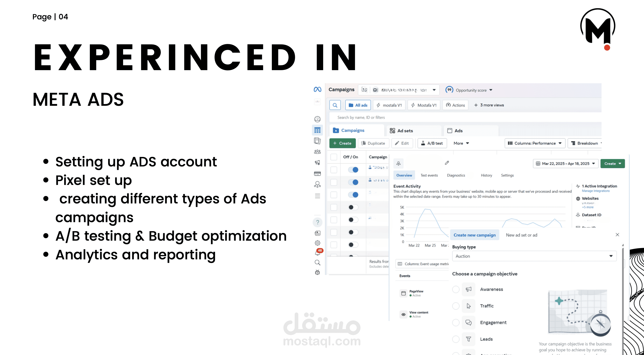The width and height of the screenshot is (644, 355).
Task: Open the Billing card icon in sidebar
Action: [x=317, y=173]
